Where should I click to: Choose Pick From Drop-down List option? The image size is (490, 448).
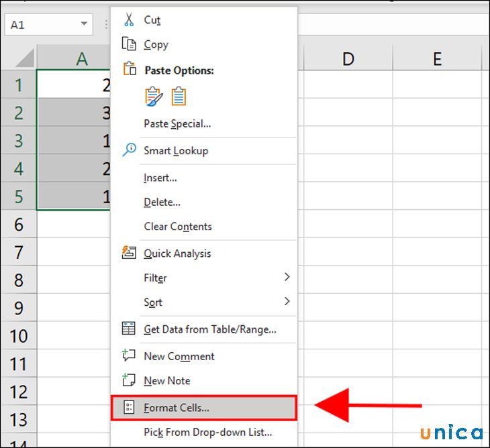[x=207, y=433]
